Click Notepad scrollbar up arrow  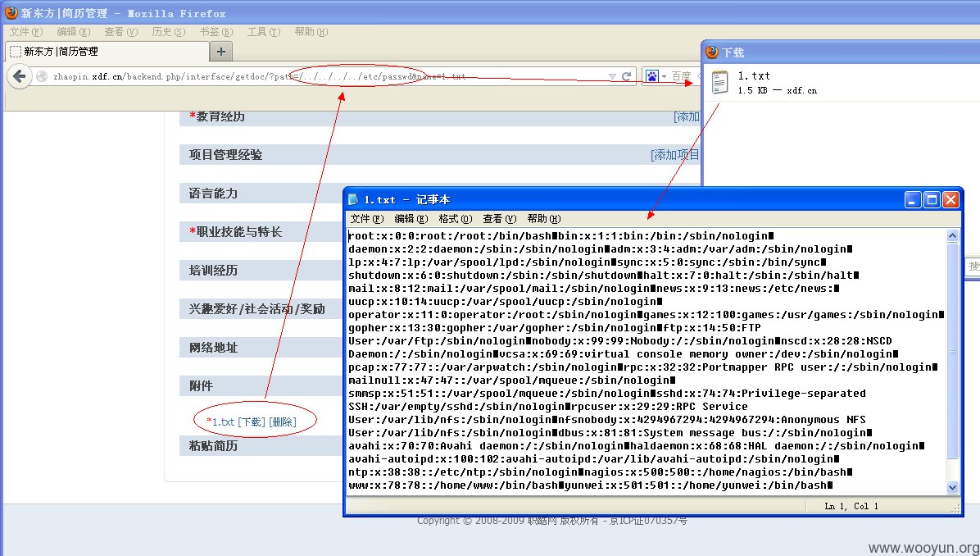952,236
